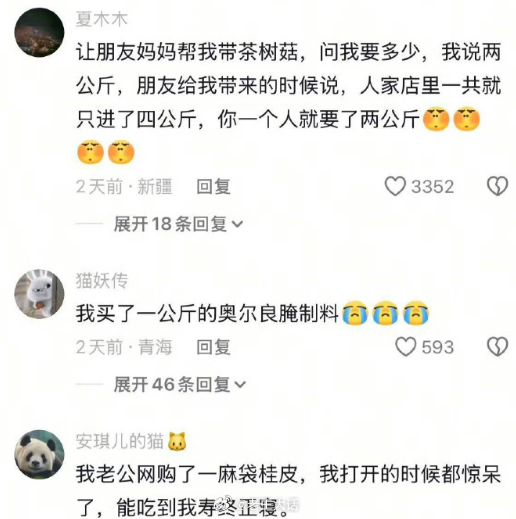Viewport: 516px width, 519px height.
Task: Click the 593 likes count
Action: click(x=438, y=347)
